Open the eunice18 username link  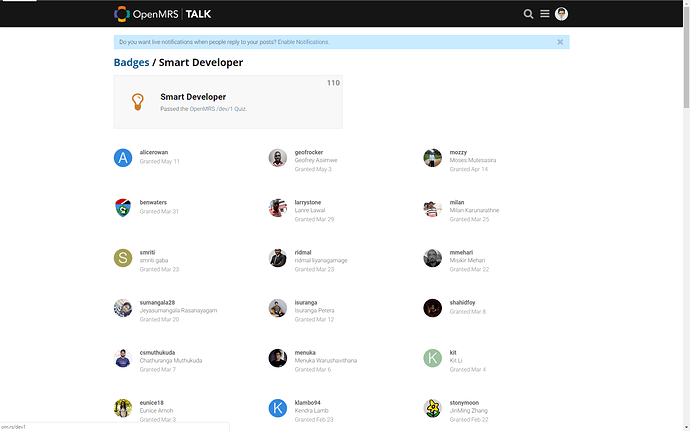(x=151, y=403)
